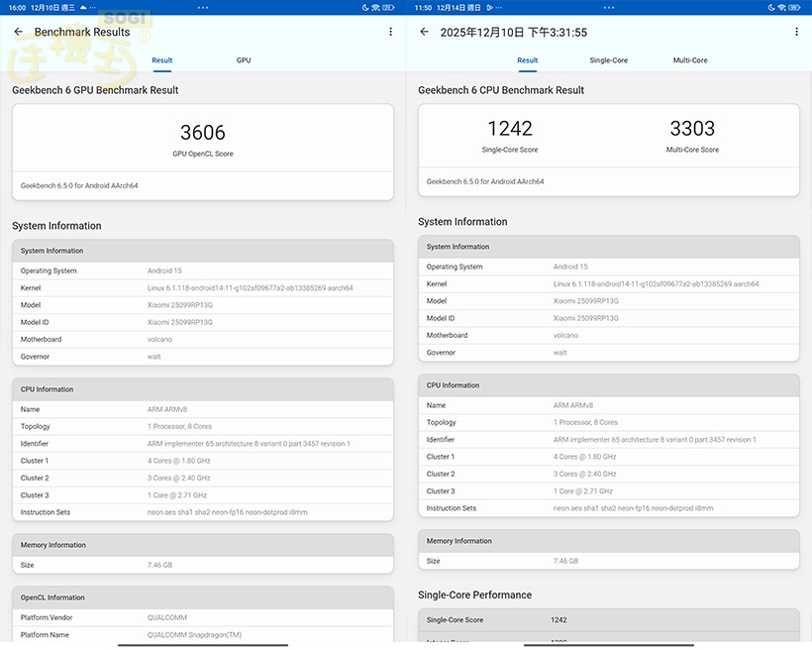Switch to the GPU tab
The height and width of the screenshot is (650, 812).
pos(243,60)
